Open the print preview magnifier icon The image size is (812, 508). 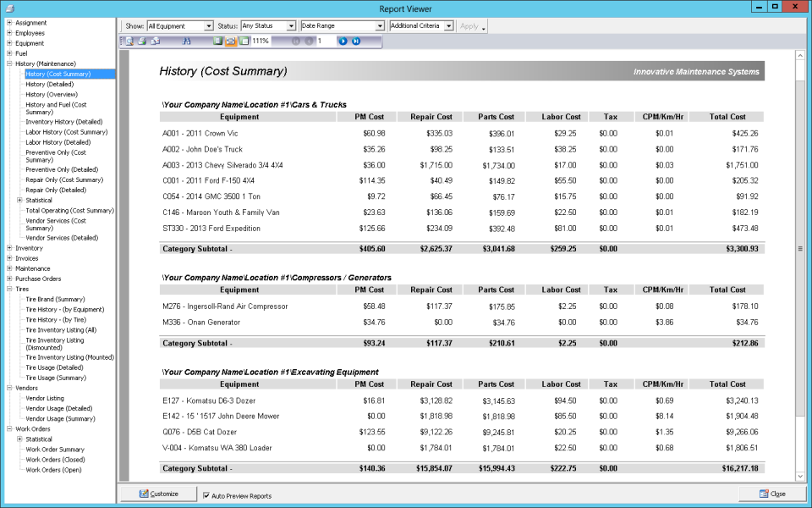(129, 41)
